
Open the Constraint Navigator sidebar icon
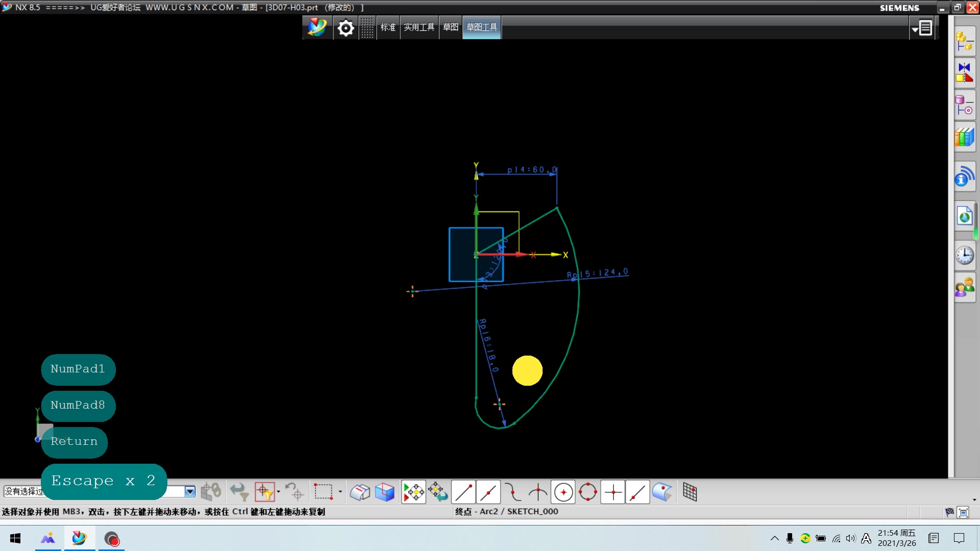coord(964,73)
